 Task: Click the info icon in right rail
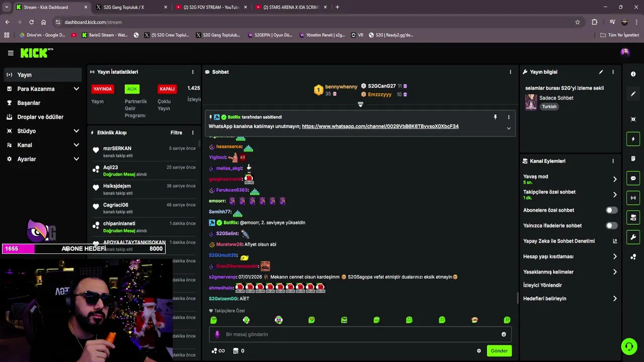(x=633, y=74)
